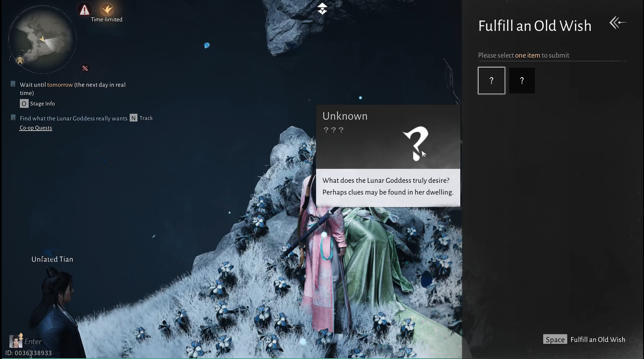
Task: Click the O key Stage Info button
Action: [x=38, y=103]
